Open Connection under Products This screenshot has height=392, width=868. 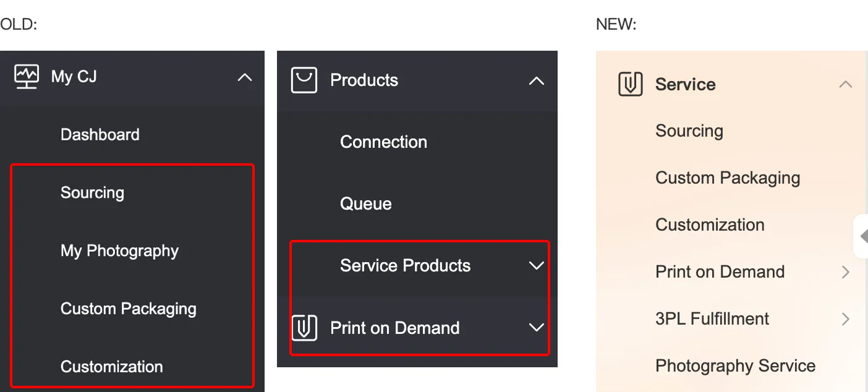tap(383, 142)
